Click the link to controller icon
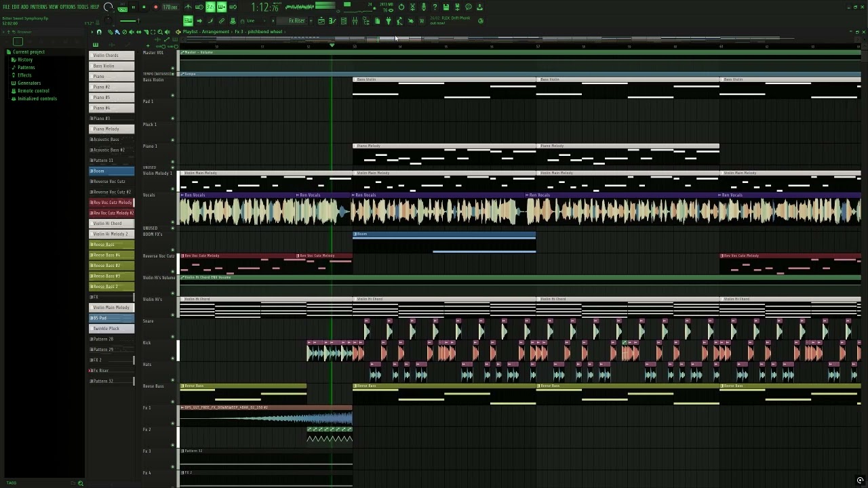The width and height of the screenshot is (868, 488). (x=222, y=20)
